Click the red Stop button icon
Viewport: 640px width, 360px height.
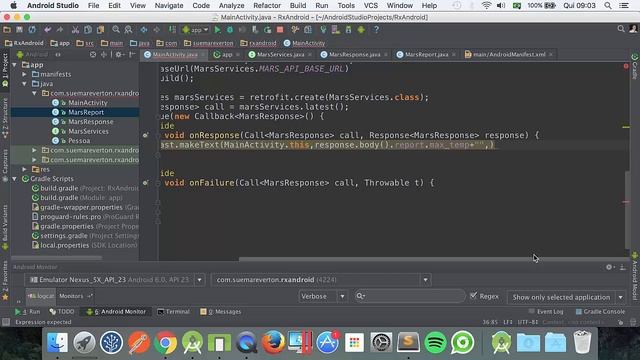tap(280, 30)
